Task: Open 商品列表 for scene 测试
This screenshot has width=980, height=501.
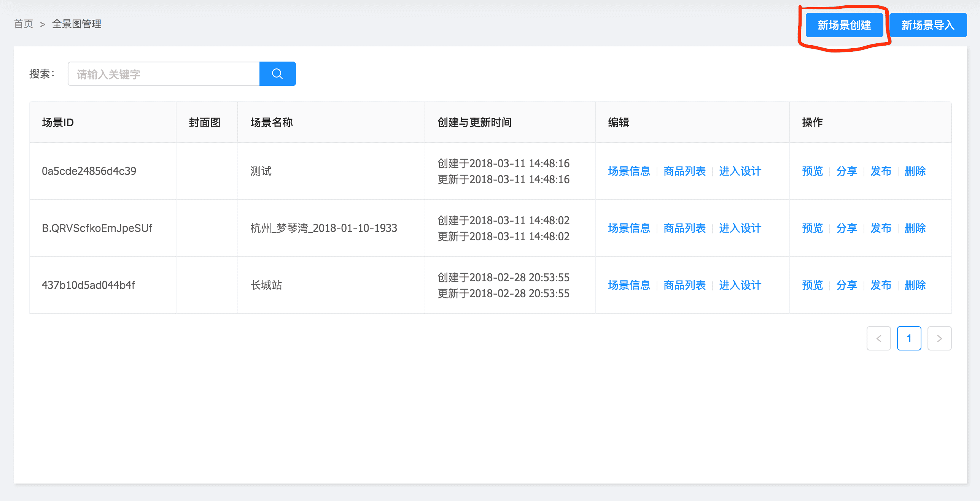Action: click(x=684, y=171)
